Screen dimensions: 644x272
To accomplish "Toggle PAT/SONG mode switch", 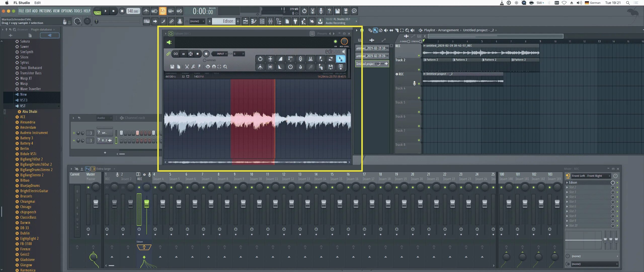I will coord(97,11).
